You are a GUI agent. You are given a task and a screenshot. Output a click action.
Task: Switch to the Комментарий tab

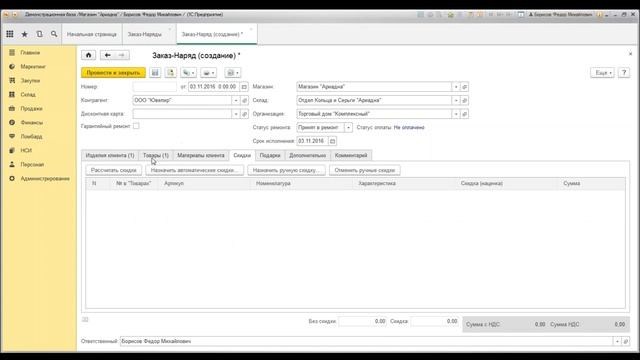point(351,156)
